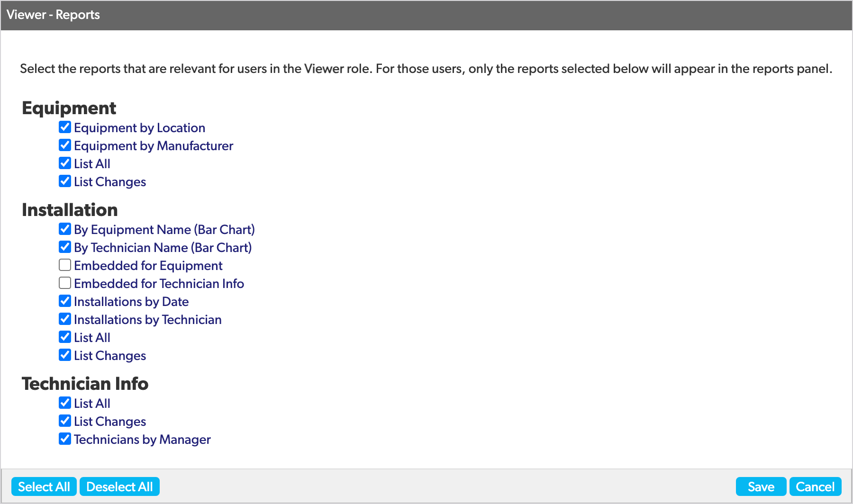Open the Technicians by Manager report link
Image resolution: width=853 pixels, height=504 pixels.
tap(142, 440)
